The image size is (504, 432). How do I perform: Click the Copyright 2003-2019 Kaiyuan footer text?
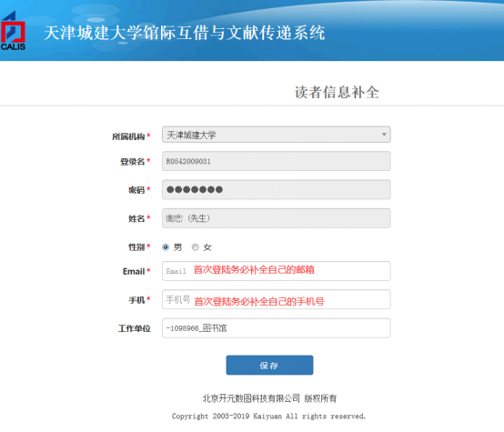(x=268, y=417)
